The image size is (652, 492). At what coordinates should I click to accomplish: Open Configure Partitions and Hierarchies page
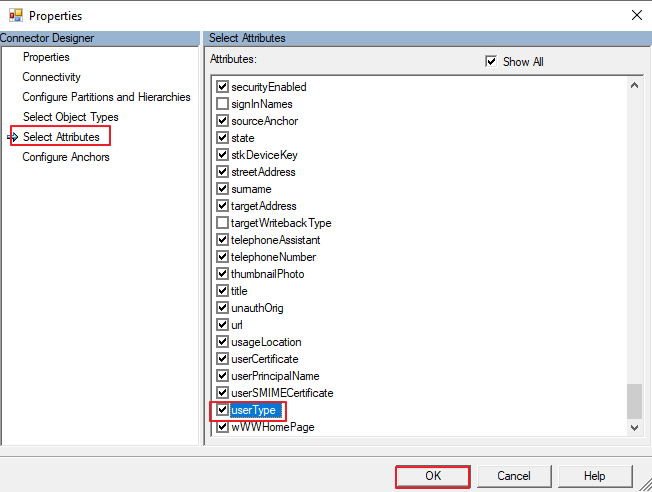106,97
